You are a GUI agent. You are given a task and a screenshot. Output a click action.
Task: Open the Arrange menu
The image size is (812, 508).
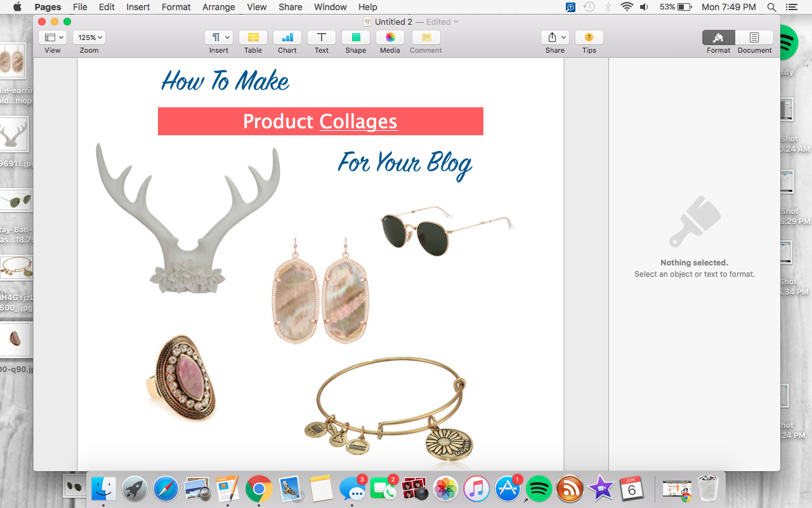[218, 7]
